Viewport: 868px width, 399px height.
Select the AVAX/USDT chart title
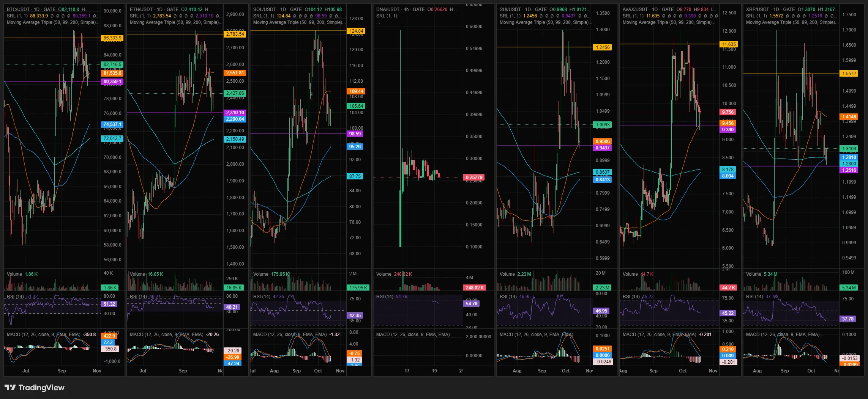point(648,9)
